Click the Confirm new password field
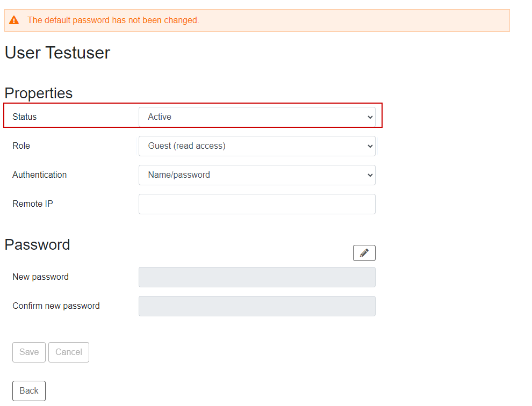Screen dimensions: 532x406 (x=257, y=306)
